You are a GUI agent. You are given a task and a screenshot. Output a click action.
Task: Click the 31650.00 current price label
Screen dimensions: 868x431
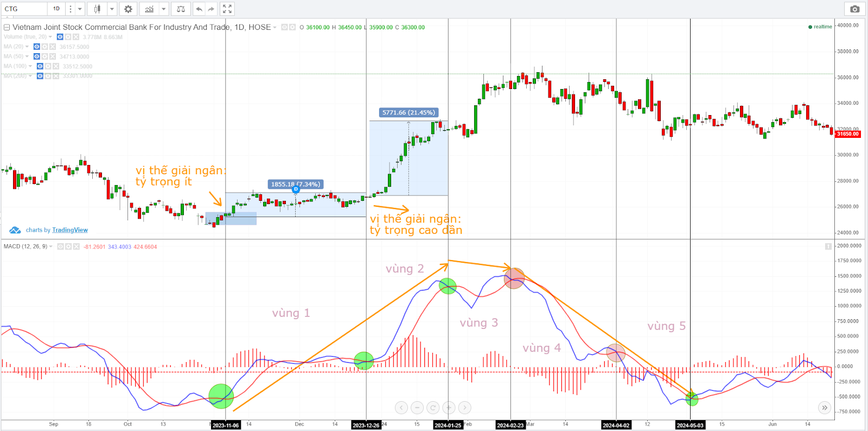tap(848, 134)
